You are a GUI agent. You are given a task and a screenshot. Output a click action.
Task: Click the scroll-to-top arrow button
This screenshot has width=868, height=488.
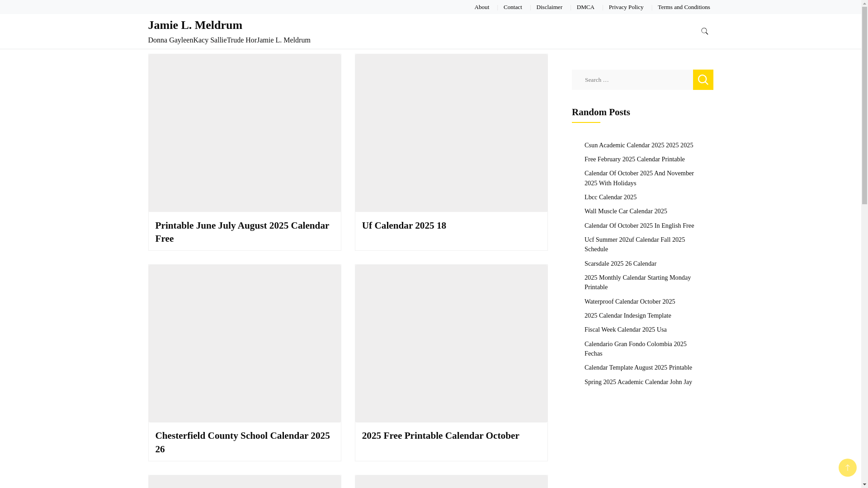tap(847, 468)
